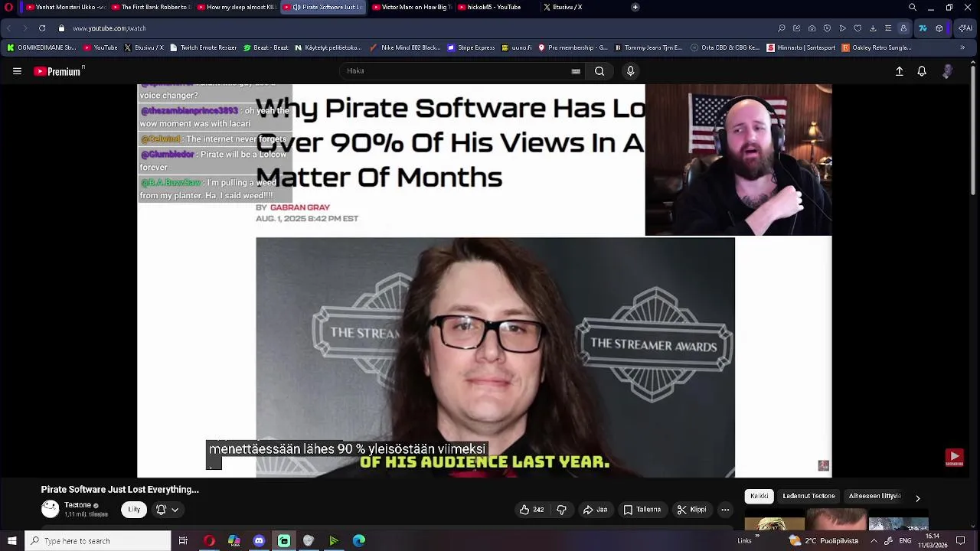Open OGMIKEDIMANE bookmark

(x=42, y=47)
